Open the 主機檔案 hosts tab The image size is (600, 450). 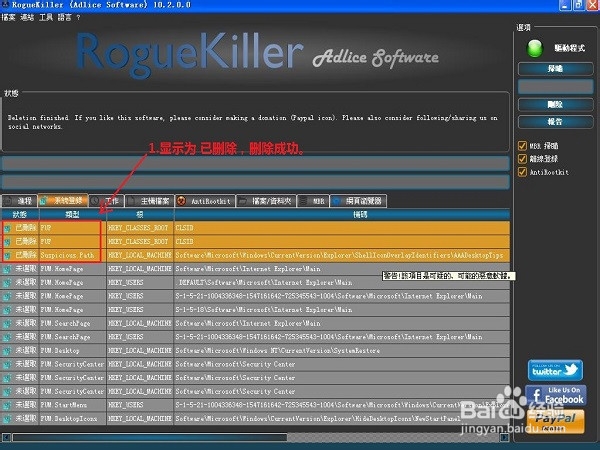(x=150, y=201)
